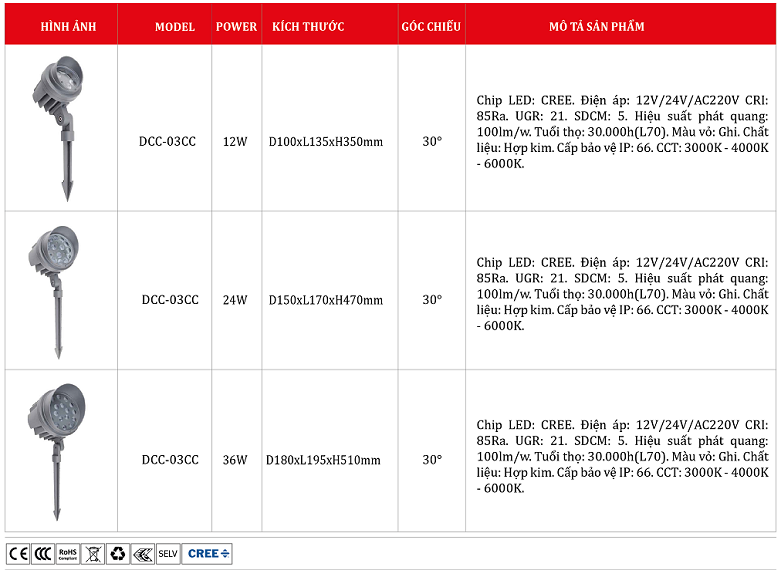Screen dimensions: 781x577
Task: Click the POWER column header
Action: pyautogui.click(x=236, y=26)
